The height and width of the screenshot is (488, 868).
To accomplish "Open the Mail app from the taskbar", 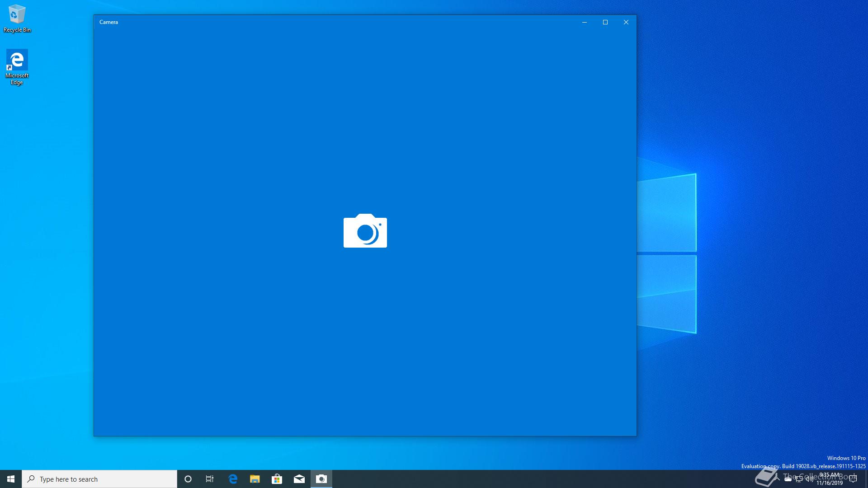I will [299, 479].
